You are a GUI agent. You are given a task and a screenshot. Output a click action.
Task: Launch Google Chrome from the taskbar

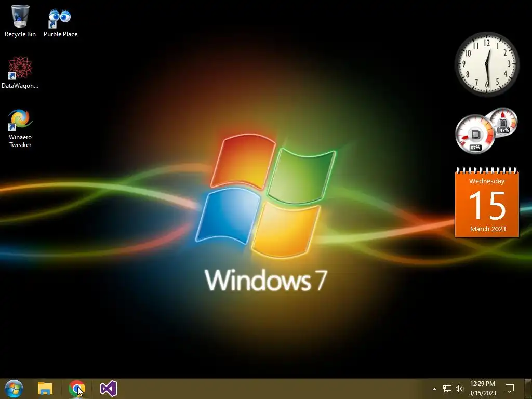click(x=77, y=389)
